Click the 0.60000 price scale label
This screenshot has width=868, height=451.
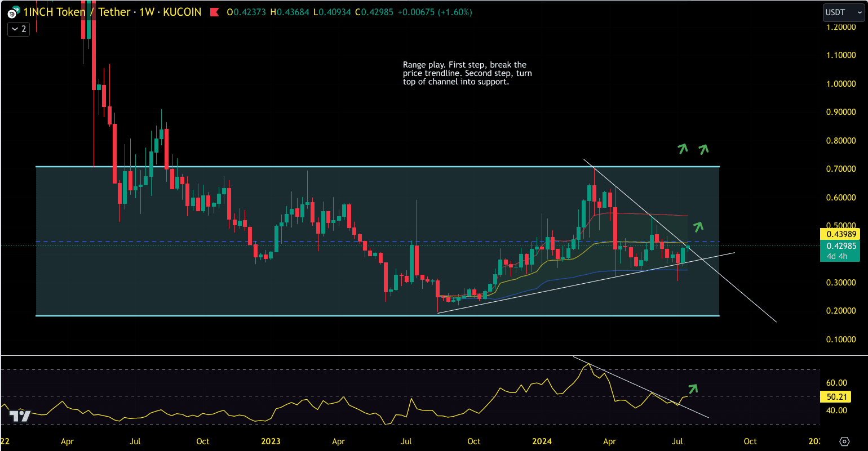(x=842, y=198)
